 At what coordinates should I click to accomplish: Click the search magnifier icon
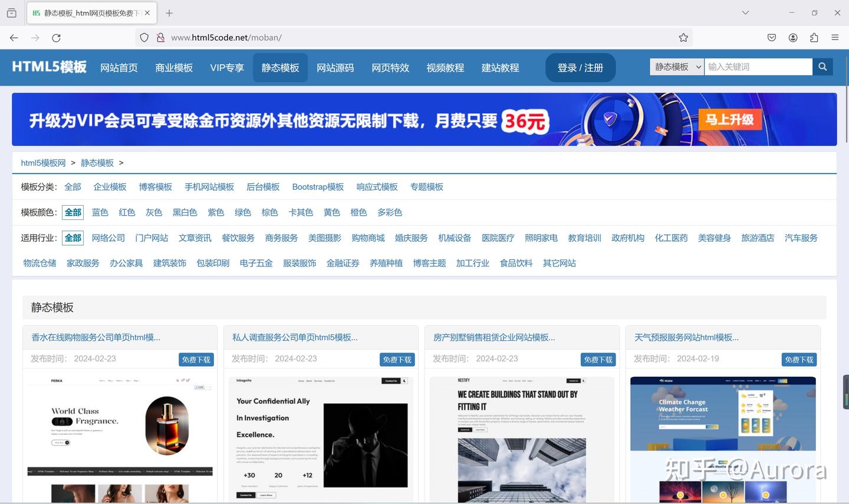[x=822, y=67]
